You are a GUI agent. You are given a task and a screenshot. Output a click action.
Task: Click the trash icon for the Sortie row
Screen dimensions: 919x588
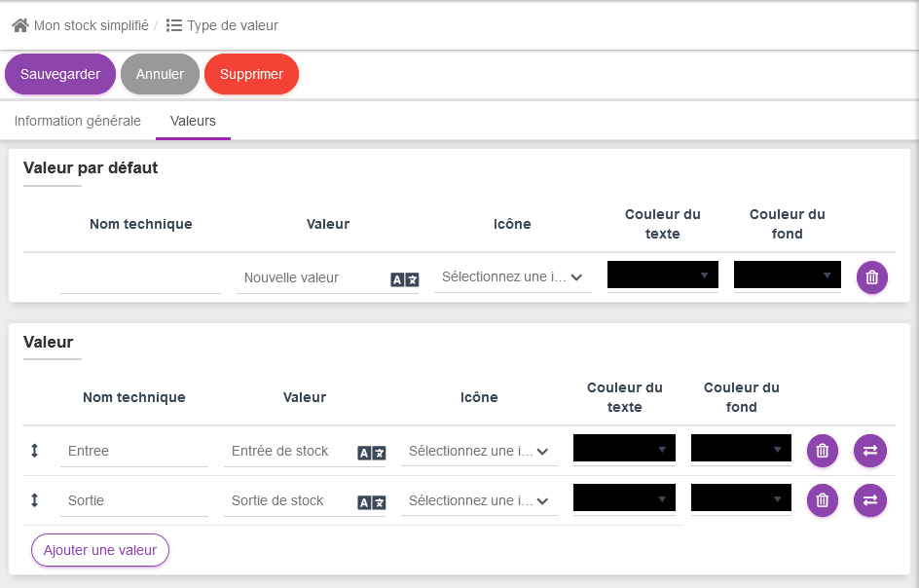822,500
